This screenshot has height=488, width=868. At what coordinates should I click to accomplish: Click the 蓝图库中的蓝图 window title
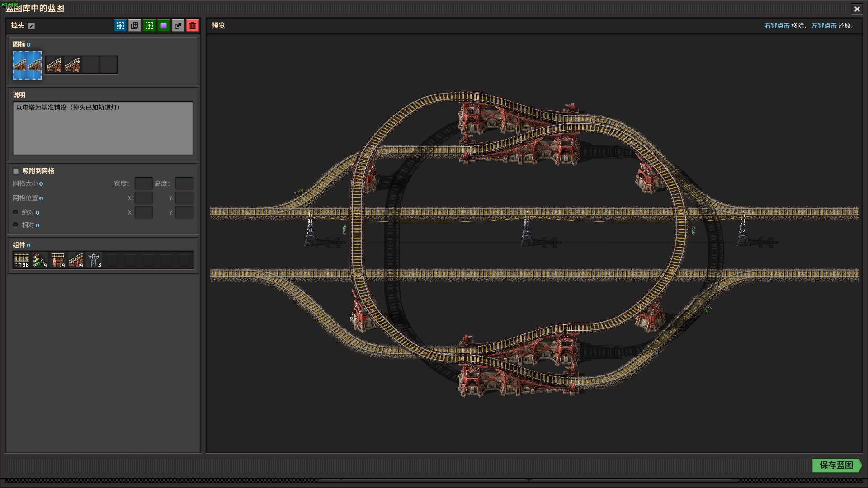35,9
